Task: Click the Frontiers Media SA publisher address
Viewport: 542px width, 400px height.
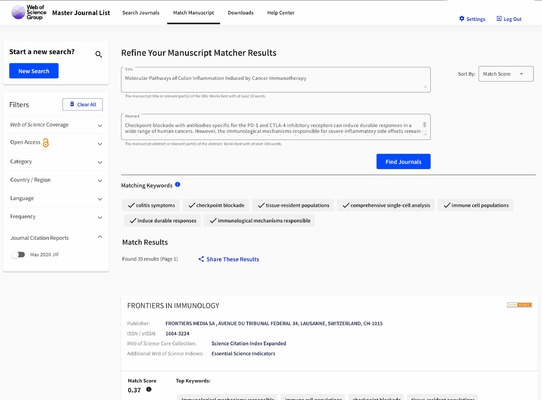Action: (274, 324)
